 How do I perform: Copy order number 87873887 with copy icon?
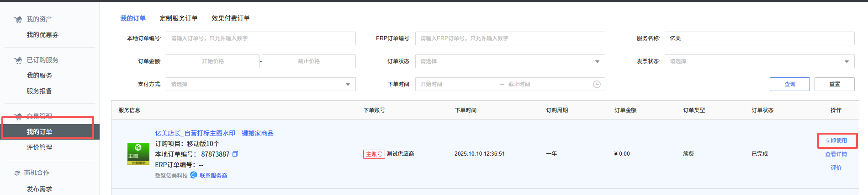235,154
